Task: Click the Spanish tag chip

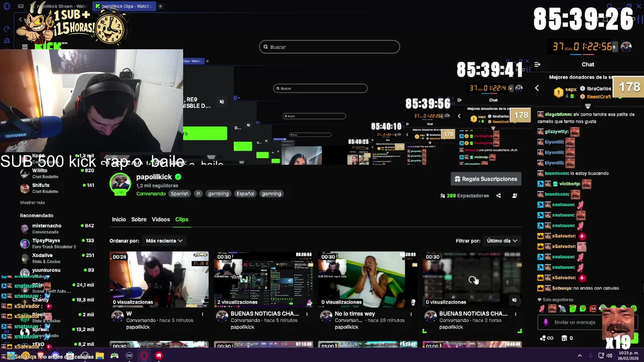Action: (179, 194)
